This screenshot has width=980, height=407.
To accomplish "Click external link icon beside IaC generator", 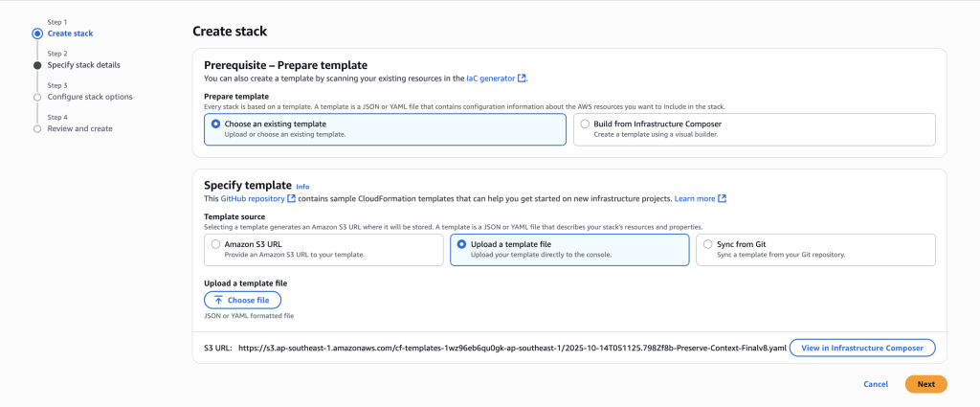I will (x=523, y=78).
